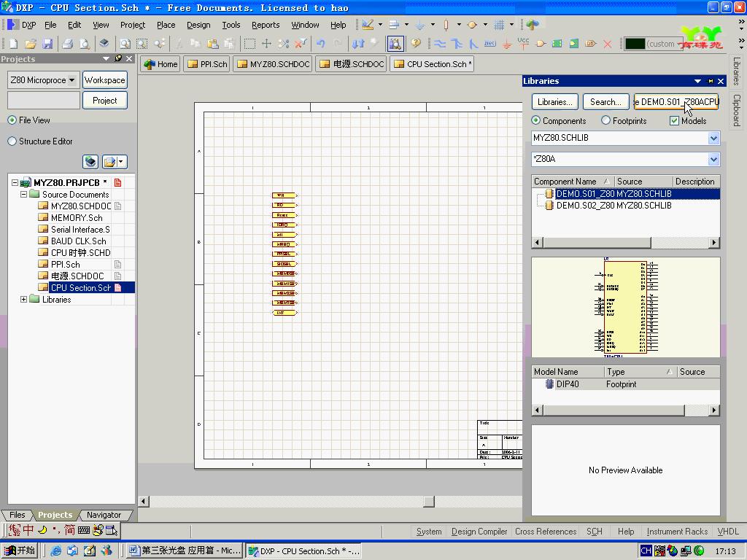747x560 pixels.
Task: Click the New document toolbar icon
Action: click(x=13, y=44)
